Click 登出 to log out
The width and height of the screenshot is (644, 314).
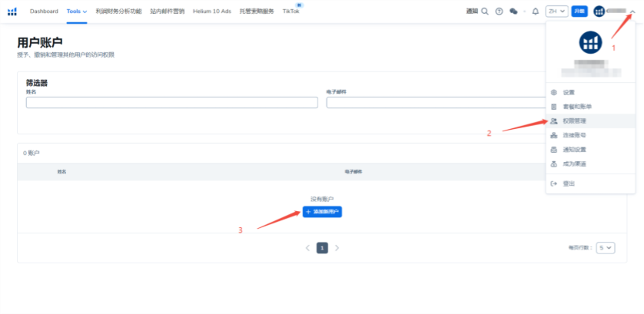(x=568, y=183)
